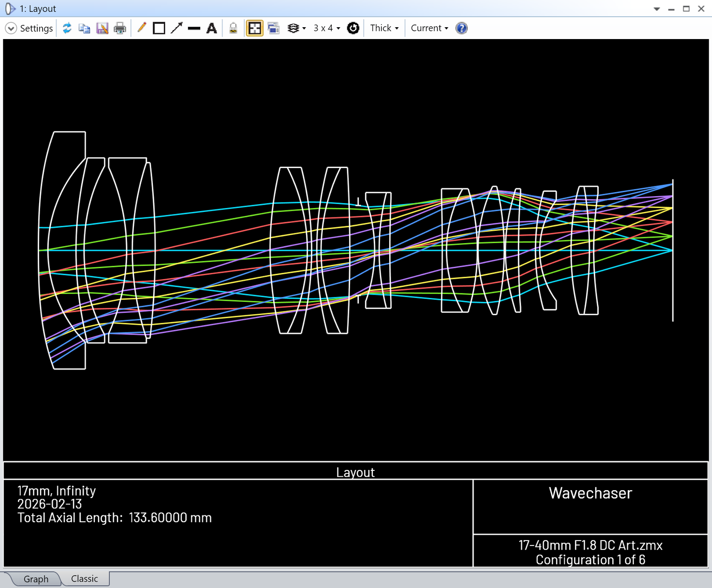Toggle the highlighted zoom-to-fit button
The height and width of the screenshot is (588, 712).
255,28
